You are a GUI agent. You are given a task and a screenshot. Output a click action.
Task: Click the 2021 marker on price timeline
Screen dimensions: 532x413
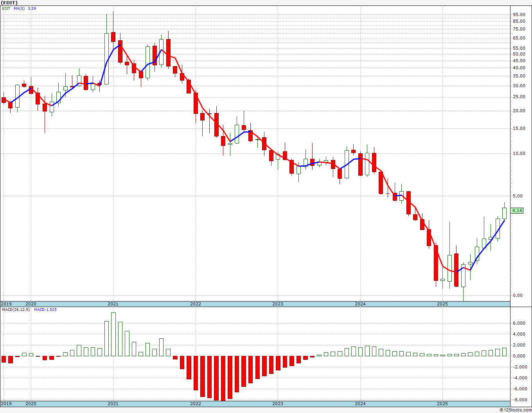[x=113, y=304]
